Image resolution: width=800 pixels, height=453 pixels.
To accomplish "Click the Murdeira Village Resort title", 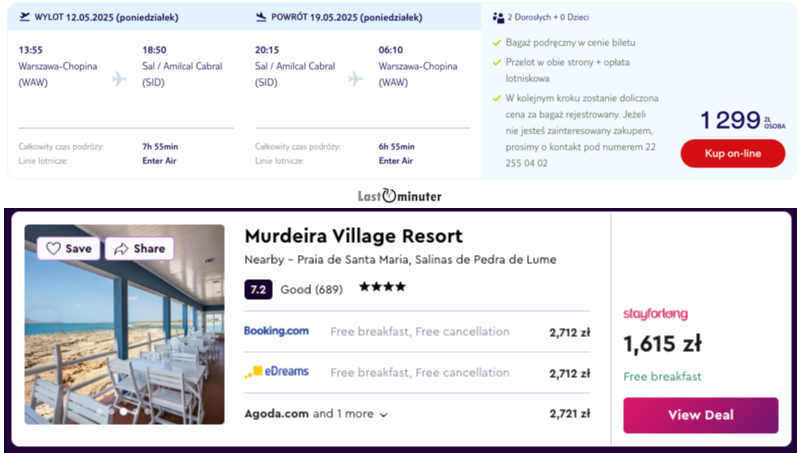I will [x=354, y=236].
